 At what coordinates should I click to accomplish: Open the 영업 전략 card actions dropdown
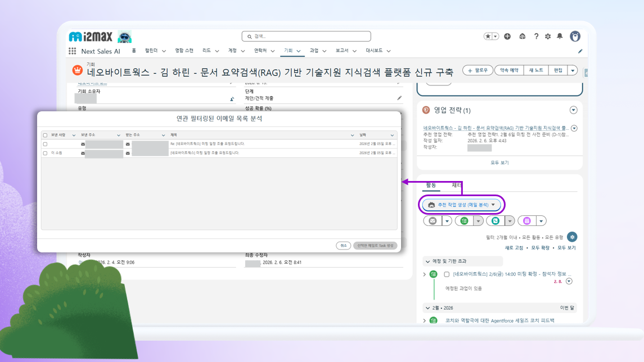pos(573,110)
